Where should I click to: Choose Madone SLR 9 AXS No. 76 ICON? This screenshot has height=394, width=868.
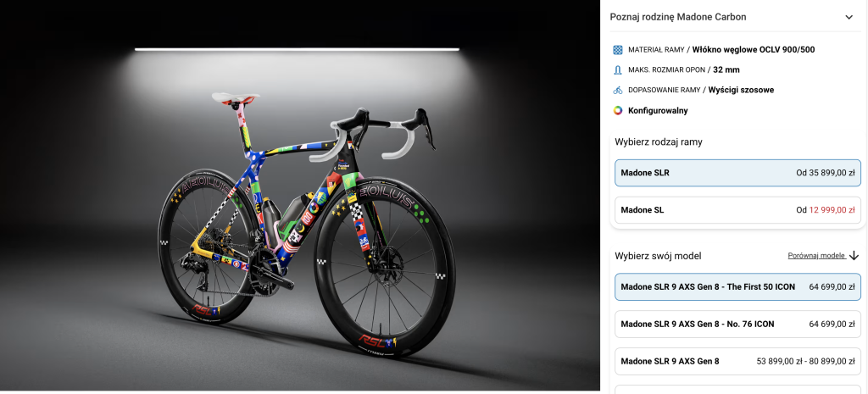tap(738, 325)
